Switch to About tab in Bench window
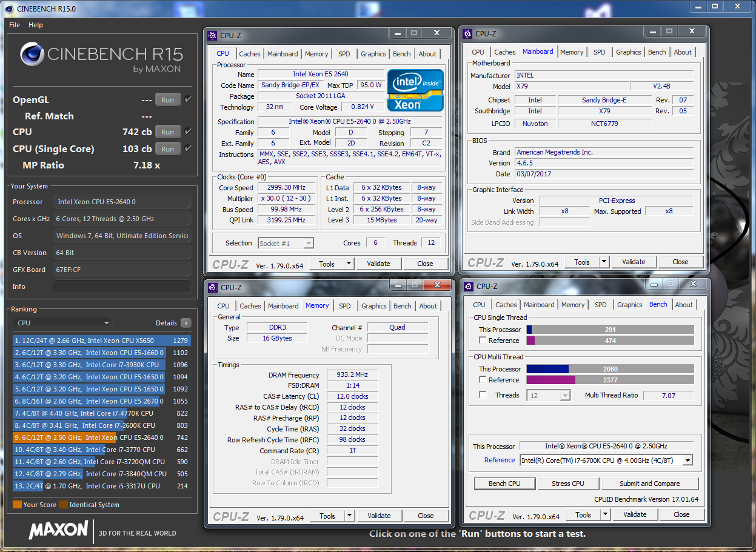 [x=684, y=305]
